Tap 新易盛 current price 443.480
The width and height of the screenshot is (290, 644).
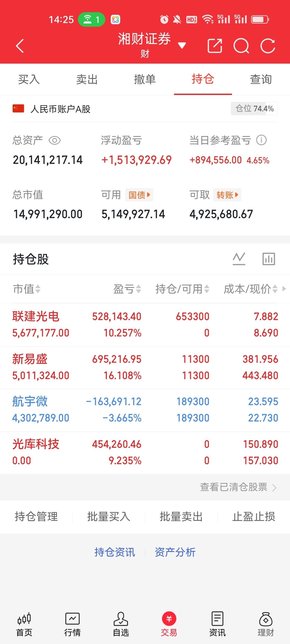(x=260, y=376)
